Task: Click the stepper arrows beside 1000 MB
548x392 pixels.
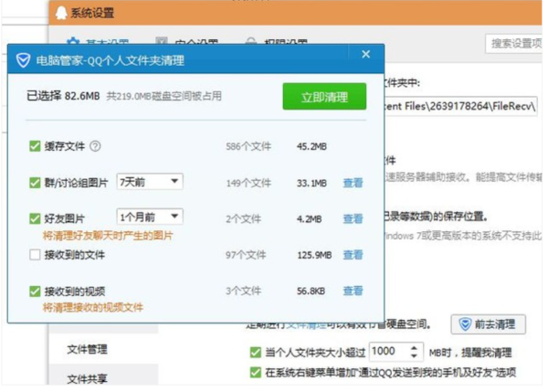Action: (x=416, y=352)
